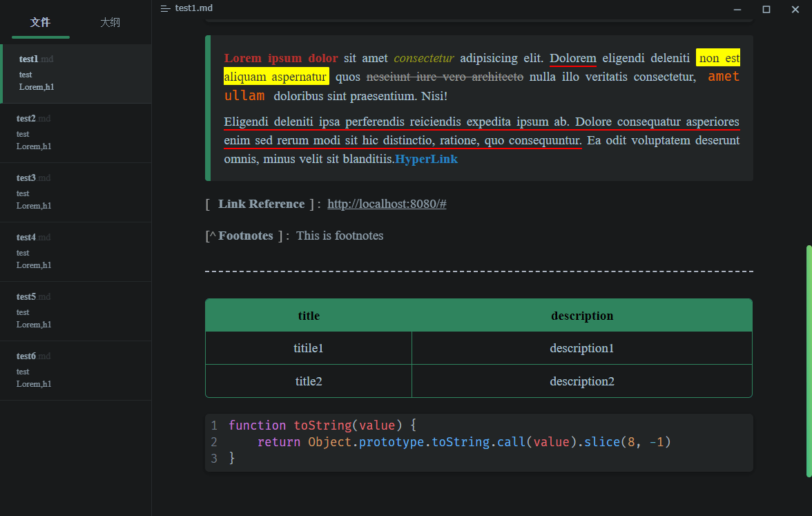Click the Footnotes label text
This screenshot has height=516, width=812.
[x=246, y=236]
